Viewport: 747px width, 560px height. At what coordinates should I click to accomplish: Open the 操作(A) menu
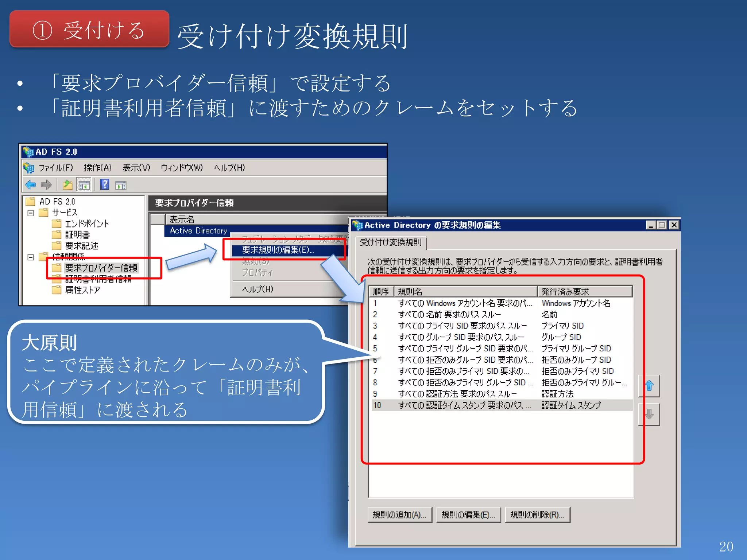pos(97,168)
